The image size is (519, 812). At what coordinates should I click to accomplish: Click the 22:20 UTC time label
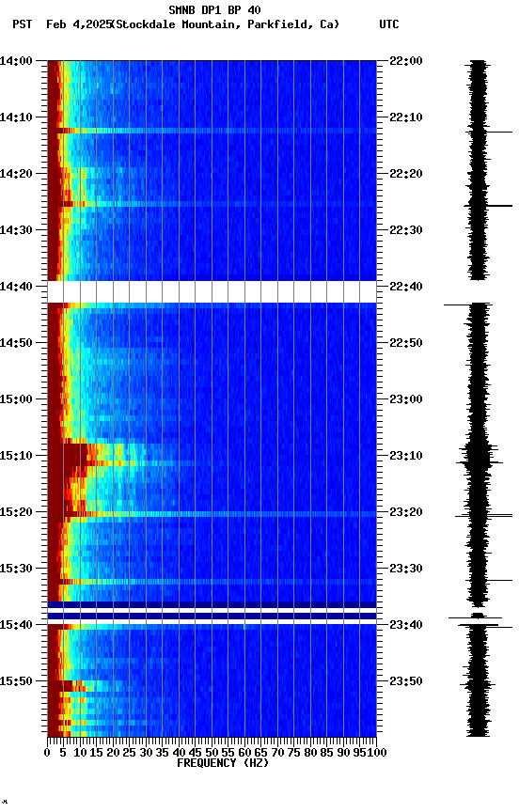tap(406, 174)
